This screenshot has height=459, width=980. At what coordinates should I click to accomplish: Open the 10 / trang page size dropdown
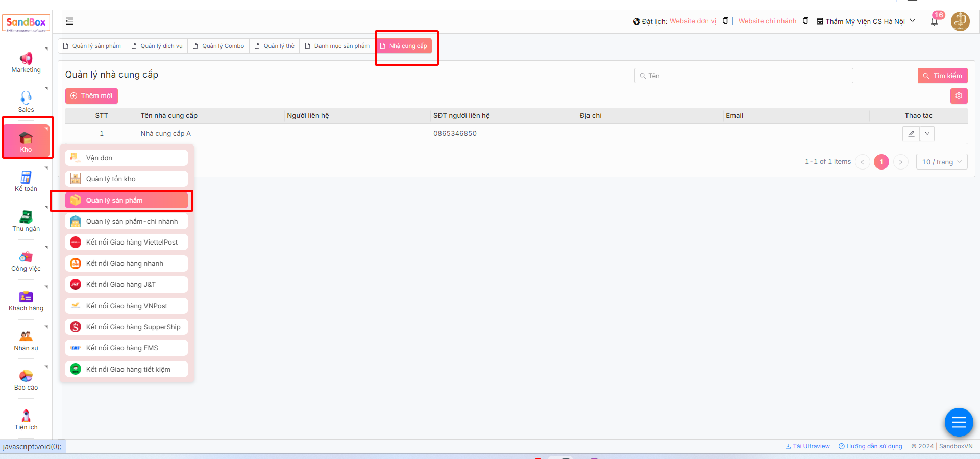[x=941, y=162]
